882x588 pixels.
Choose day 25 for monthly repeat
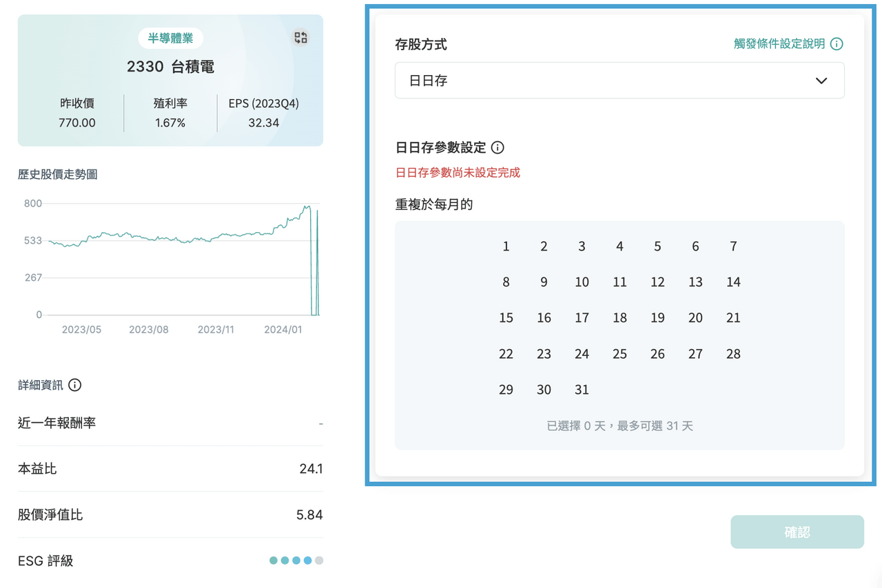coord(620,354)
